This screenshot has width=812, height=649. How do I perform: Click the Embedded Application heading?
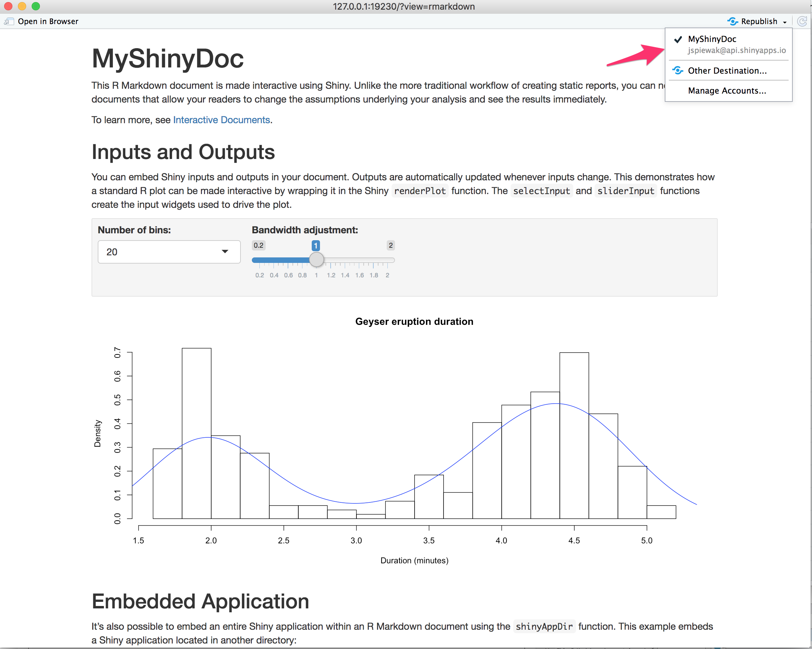tap(200, 601)
